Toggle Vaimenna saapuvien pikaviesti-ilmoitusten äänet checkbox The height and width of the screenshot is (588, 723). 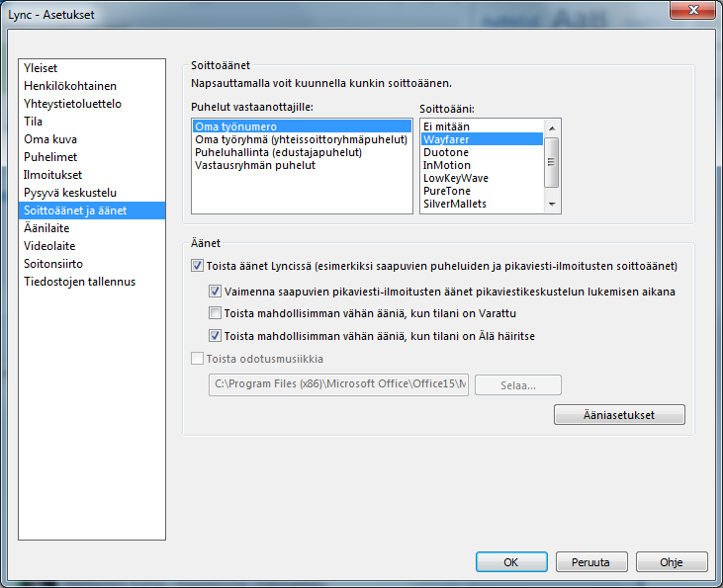tap(215, 292)
